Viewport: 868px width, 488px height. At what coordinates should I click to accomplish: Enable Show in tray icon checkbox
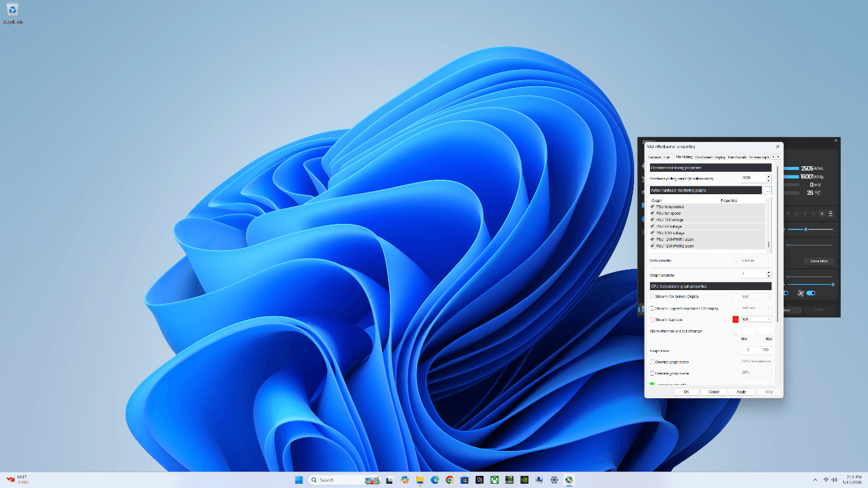pyautogui.click(x=652, y=319)
